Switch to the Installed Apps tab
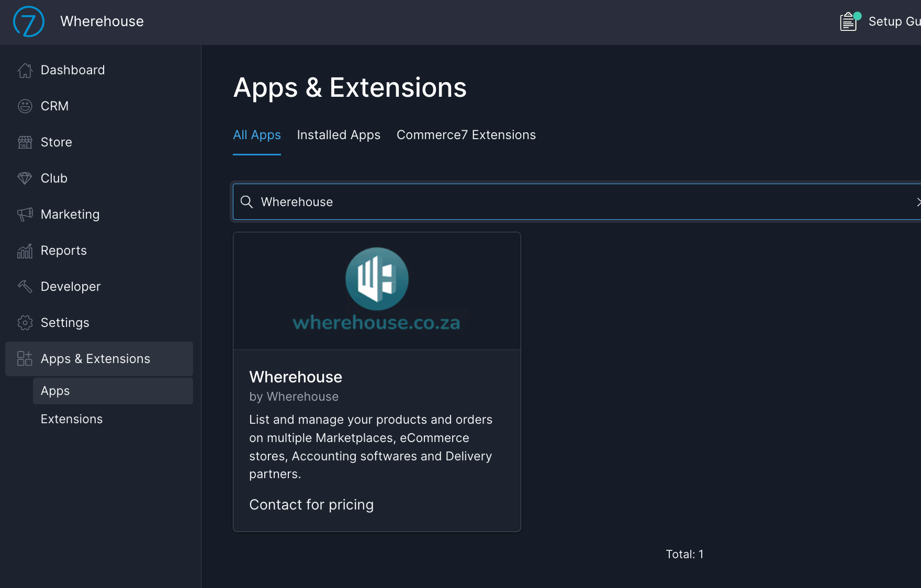Viewport: 921px width, 588px height. (339, 135)
